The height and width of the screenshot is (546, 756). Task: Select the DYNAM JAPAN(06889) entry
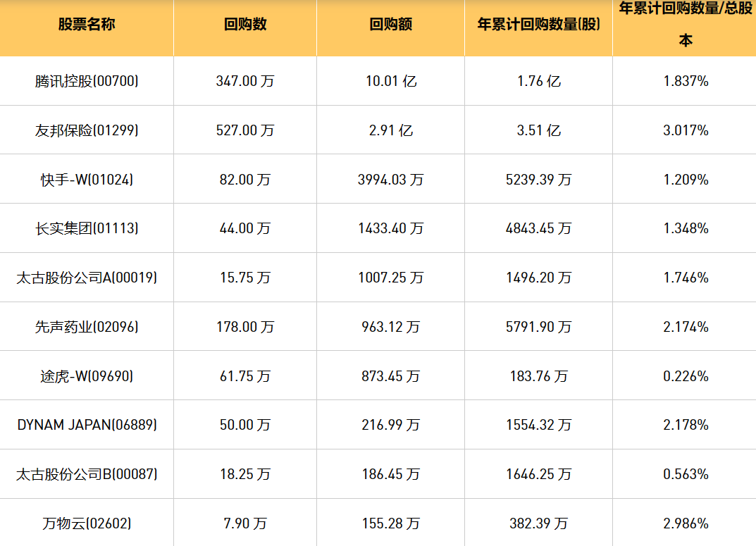point(87,425)
